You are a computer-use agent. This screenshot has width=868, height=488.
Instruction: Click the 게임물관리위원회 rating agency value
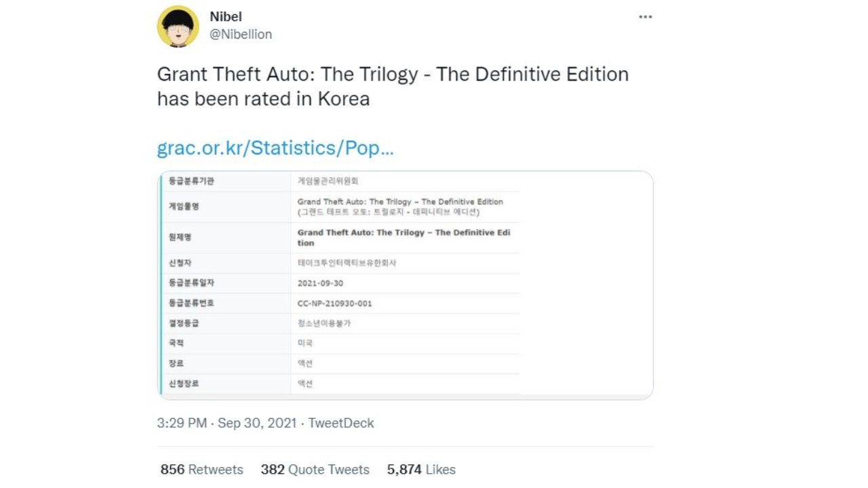(328, 182)
